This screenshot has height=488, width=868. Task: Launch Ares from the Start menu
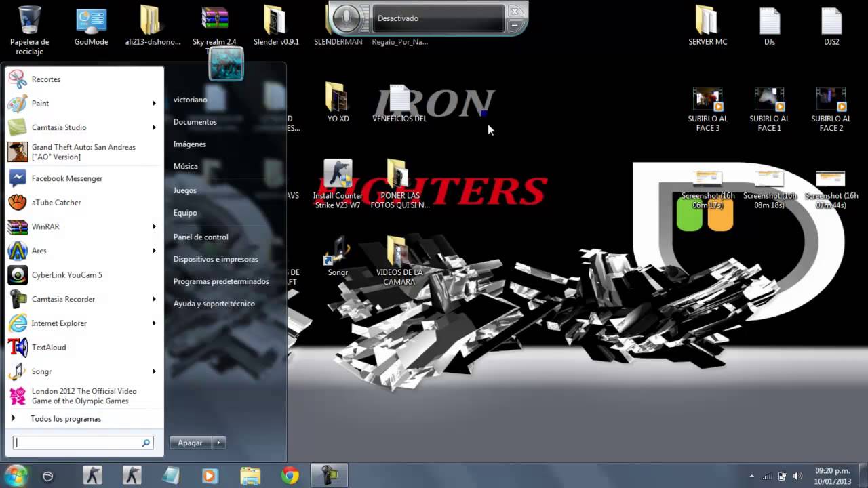tap(84, 251)
